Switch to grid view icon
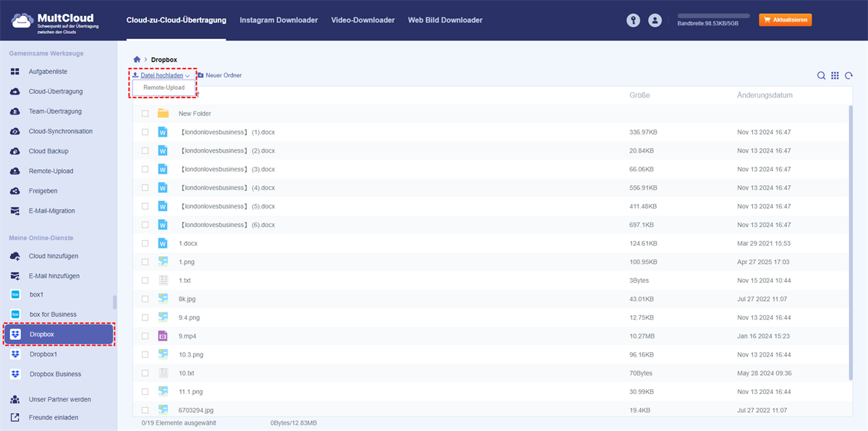 click(835, 76)
